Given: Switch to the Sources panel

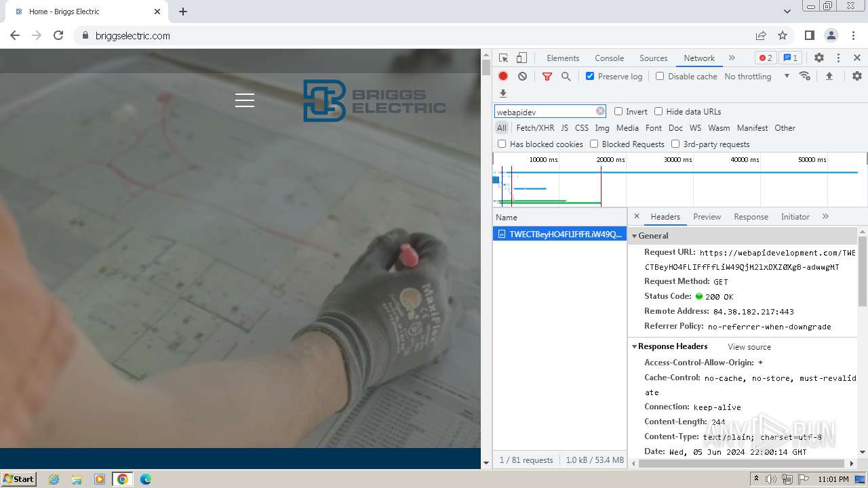Looking at the screenshot, I should (654, 58).
